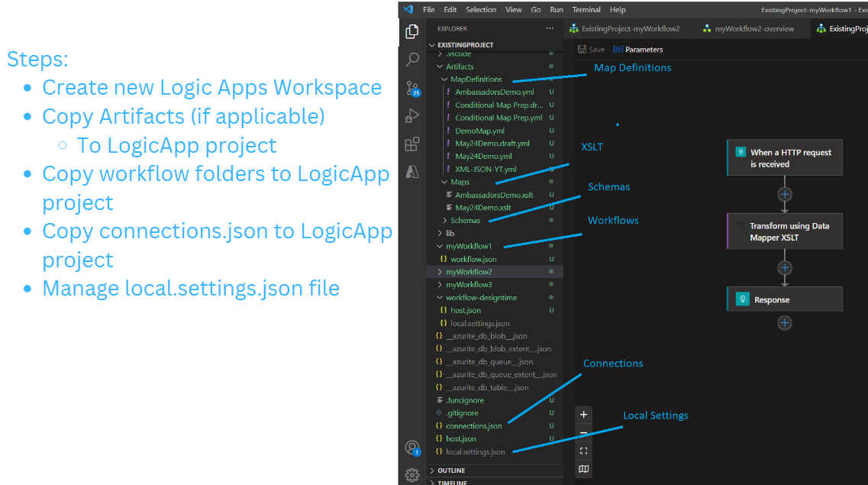Open the View menu
The width and height of the screenshot is (868, 485).
tap(513, 9)
